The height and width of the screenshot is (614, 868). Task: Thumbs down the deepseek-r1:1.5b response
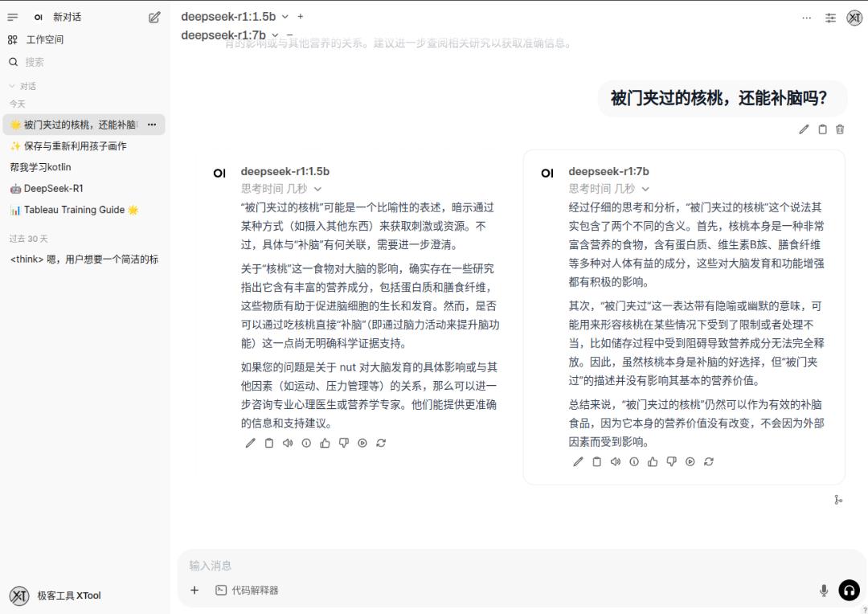click(344, 443)
